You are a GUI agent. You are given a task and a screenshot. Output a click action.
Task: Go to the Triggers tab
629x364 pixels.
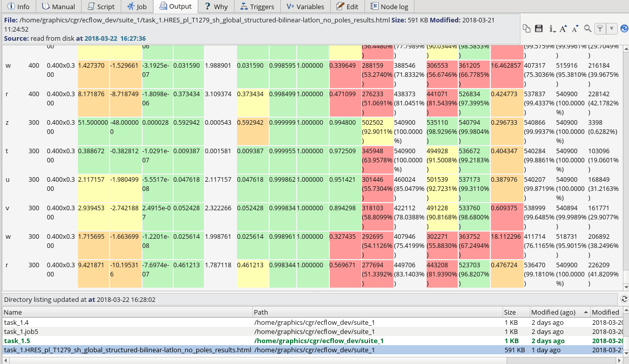coord(257,7)
